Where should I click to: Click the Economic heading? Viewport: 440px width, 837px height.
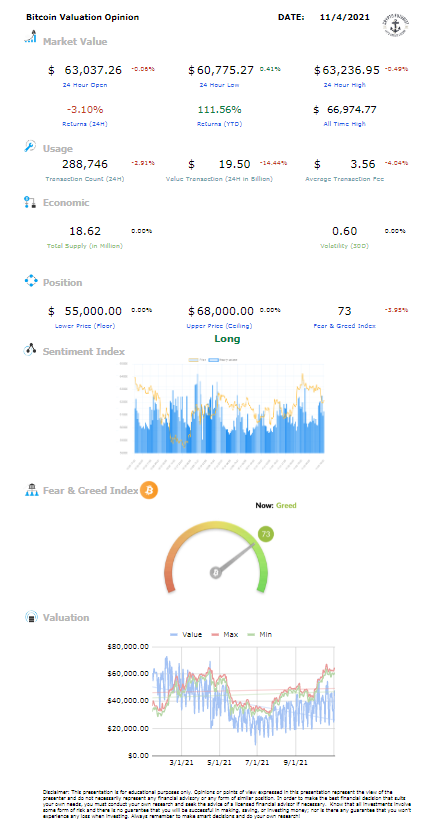click(66, 203)
